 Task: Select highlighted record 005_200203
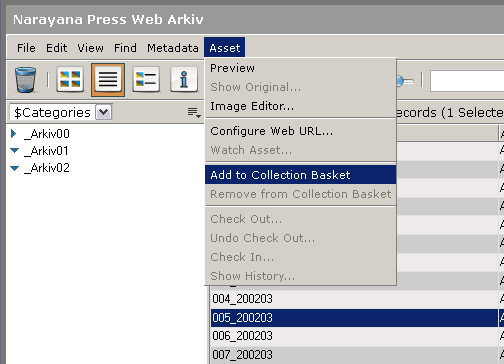(354, 318)
